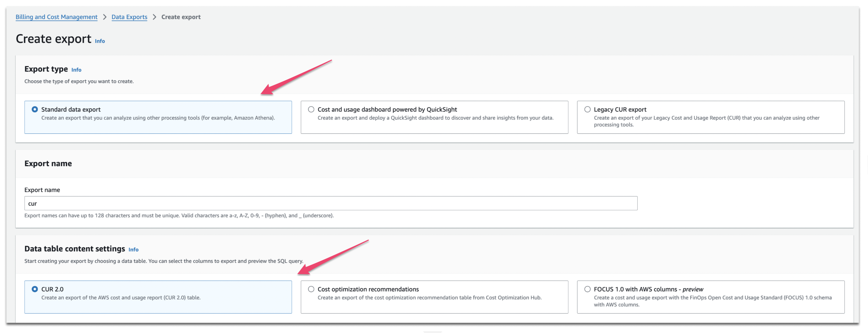Click the Legacy CUR export option card
Screen dimensions: 868x333
[x=711, y=117]
